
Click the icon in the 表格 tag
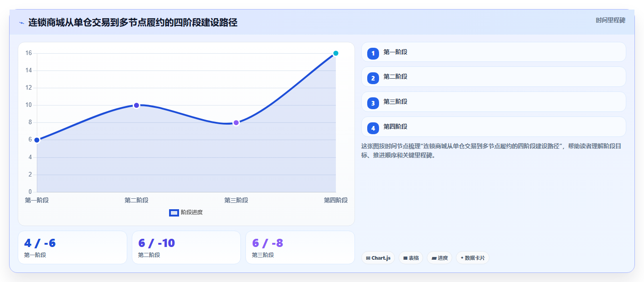(x=405, y=258)
